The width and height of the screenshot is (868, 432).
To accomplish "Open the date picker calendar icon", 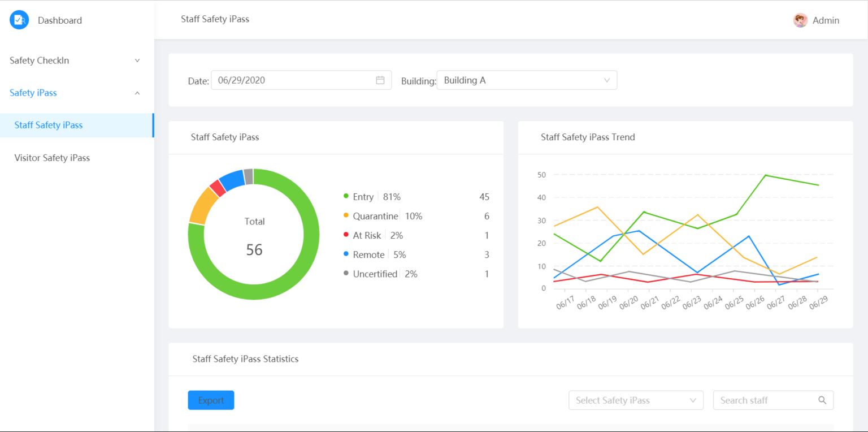I will 380,80.
